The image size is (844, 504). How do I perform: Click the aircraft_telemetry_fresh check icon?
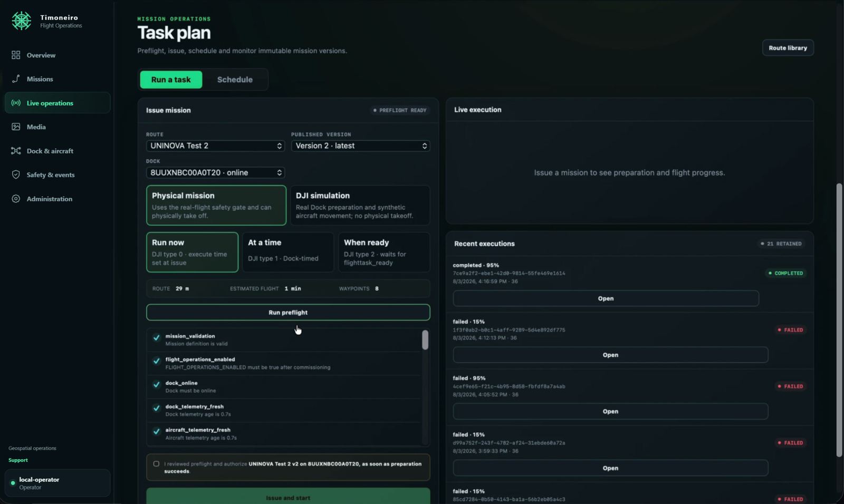156,431
